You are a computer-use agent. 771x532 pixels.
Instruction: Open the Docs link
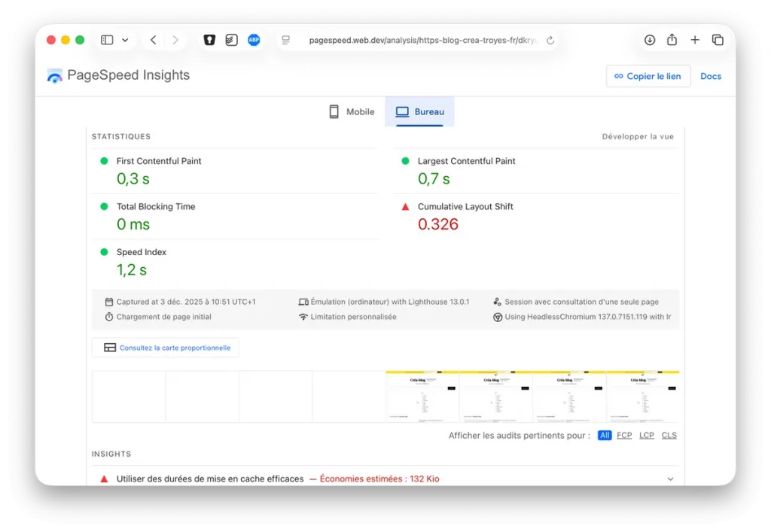(x=710, y=76)
